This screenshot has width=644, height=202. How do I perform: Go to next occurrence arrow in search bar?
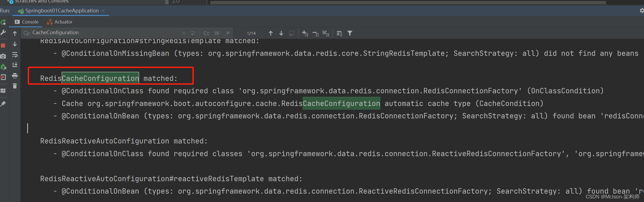281,33
